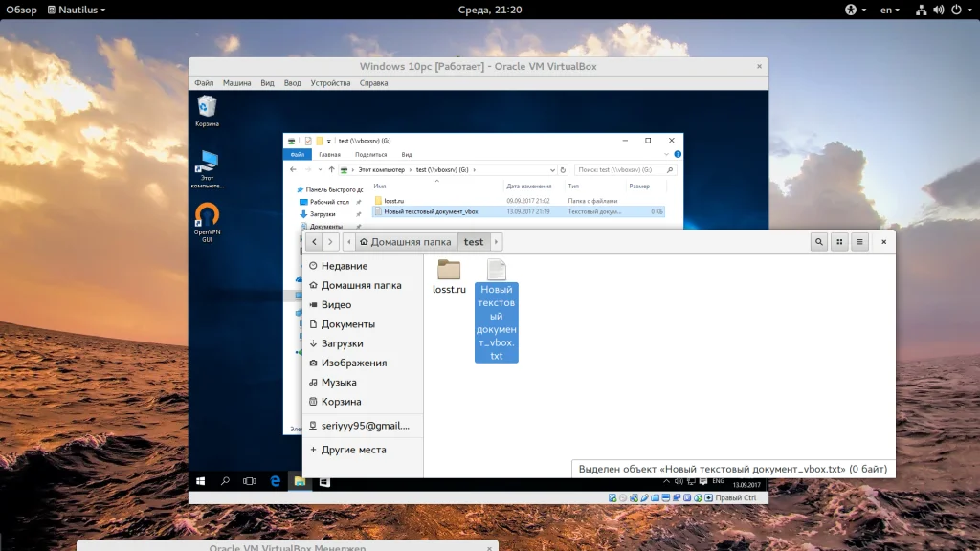The image size is (980, 551).
Task: Click the Nautilus search icon
Action: [819, 242]
